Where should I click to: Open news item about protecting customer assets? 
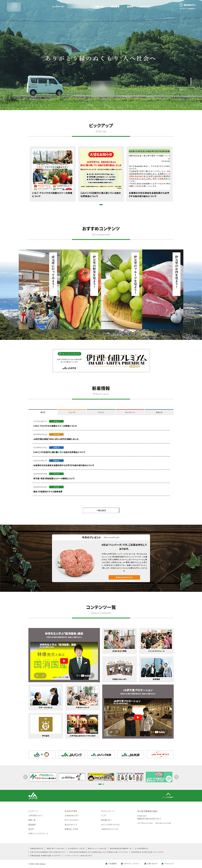pyautogui.click(x=63, y=465)
